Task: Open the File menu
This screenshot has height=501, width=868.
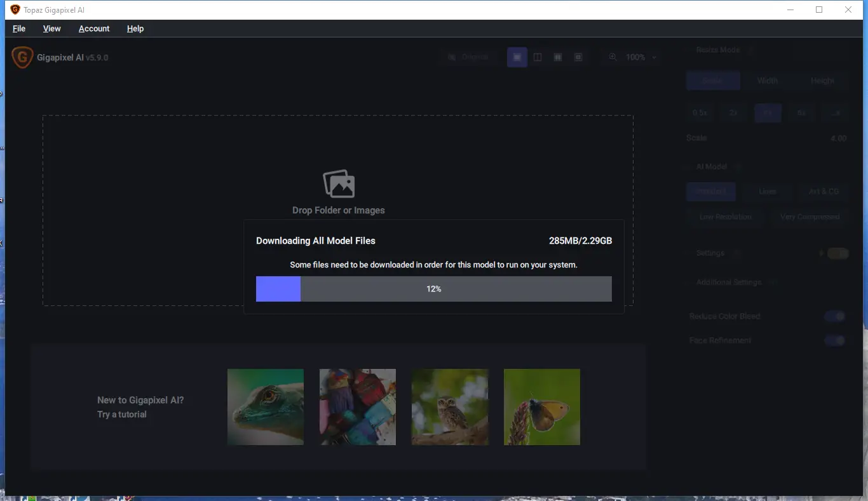Action: 19,29
